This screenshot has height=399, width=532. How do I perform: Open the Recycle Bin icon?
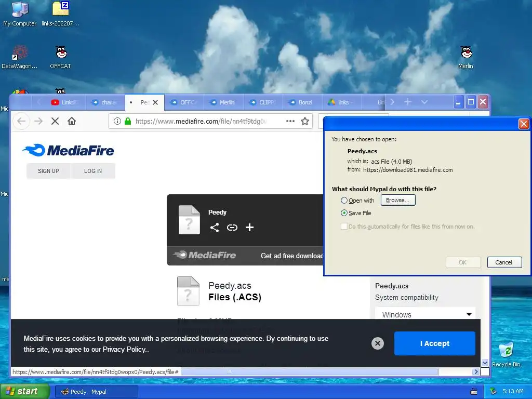click(x=506, y=355)
